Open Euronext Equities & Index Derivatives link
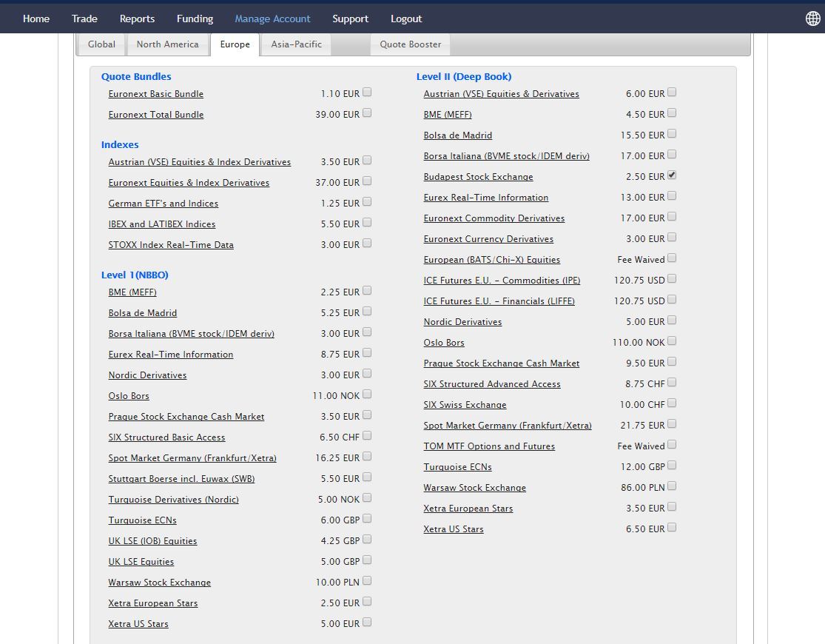This screenshot has height=644, width=825. tap(189, 182)
